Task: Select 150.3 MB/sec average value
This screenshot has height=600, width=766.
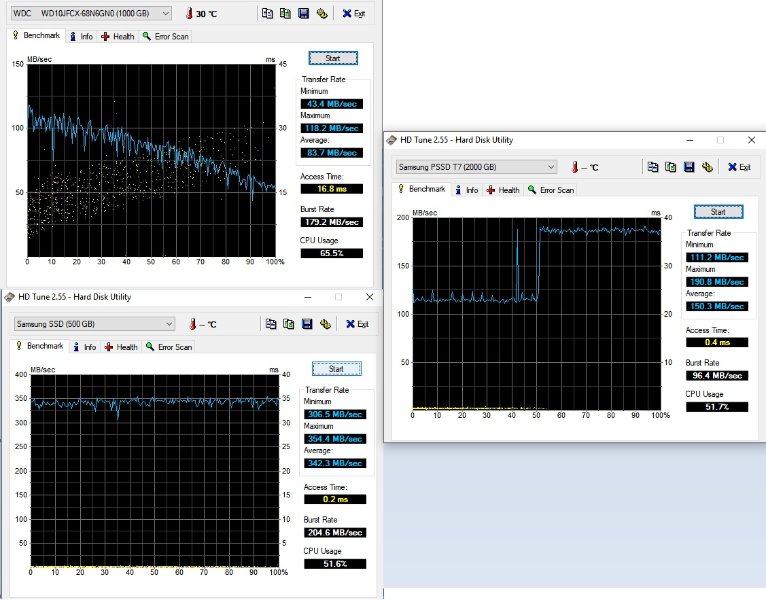Action: click(717, 306)
